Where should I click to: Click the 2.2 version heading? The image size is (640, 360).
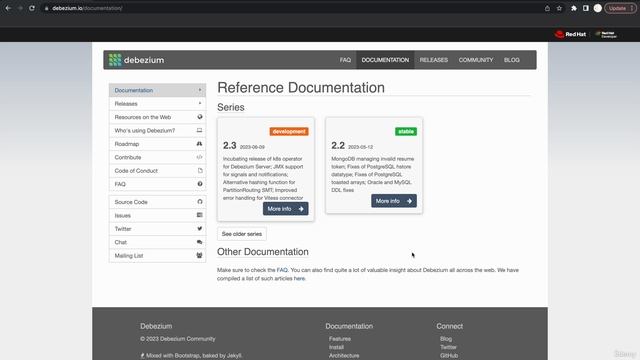click(338, 145)
